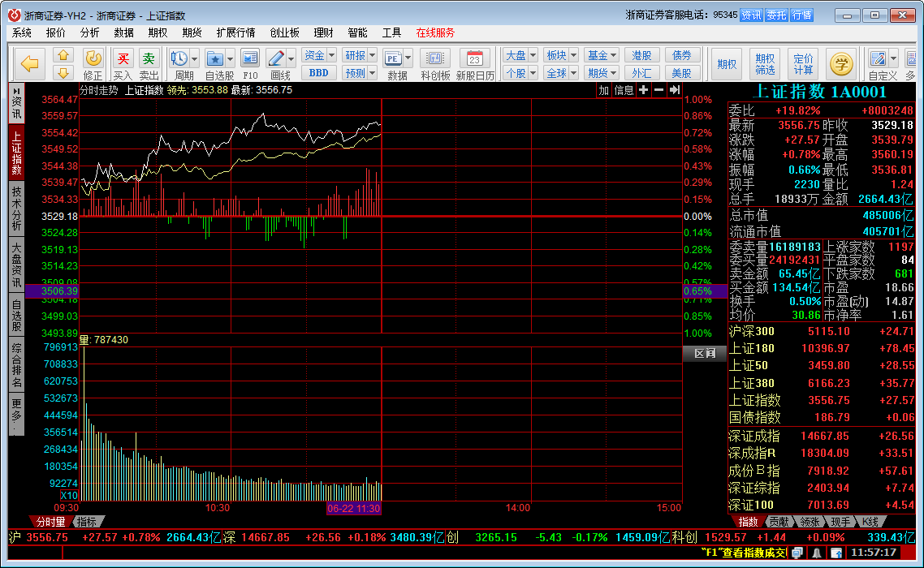Viewport: 924px width, 568px height.
Task: Click the yellow back arrow icon
Action: (x=29, y=63)
